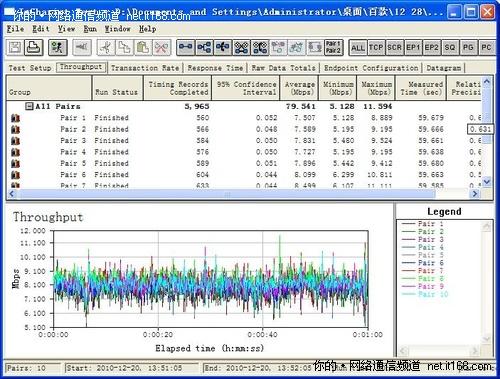Toggle the TCP filter button
Screen dimensions: 500x379
pos(376,48)
